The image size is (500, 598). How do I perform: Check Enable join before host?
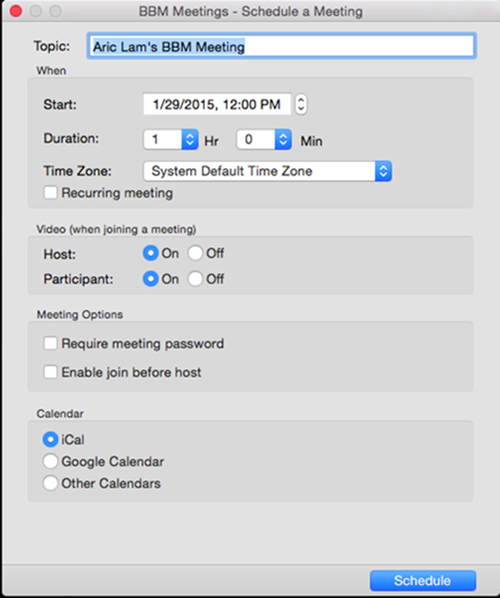pyautogui.click(x=50, y=372)
